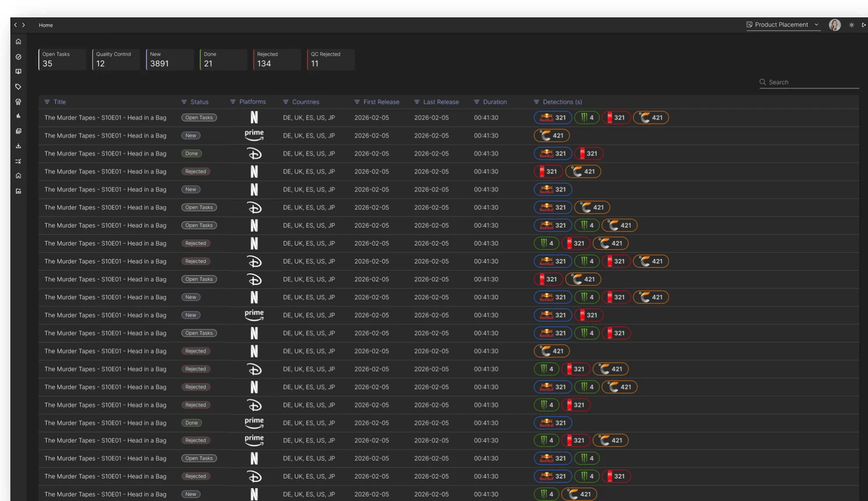Click the logout icon at top right

point(863,25)
